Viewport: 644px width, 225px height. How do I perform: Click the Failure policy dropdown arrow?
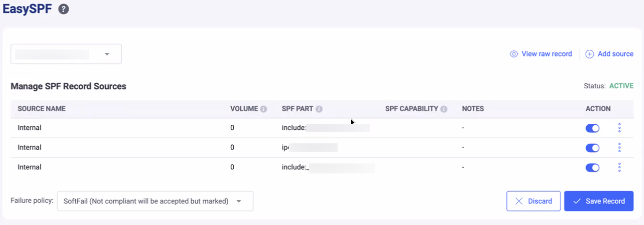pyautogui.click(x=239, y=201)
